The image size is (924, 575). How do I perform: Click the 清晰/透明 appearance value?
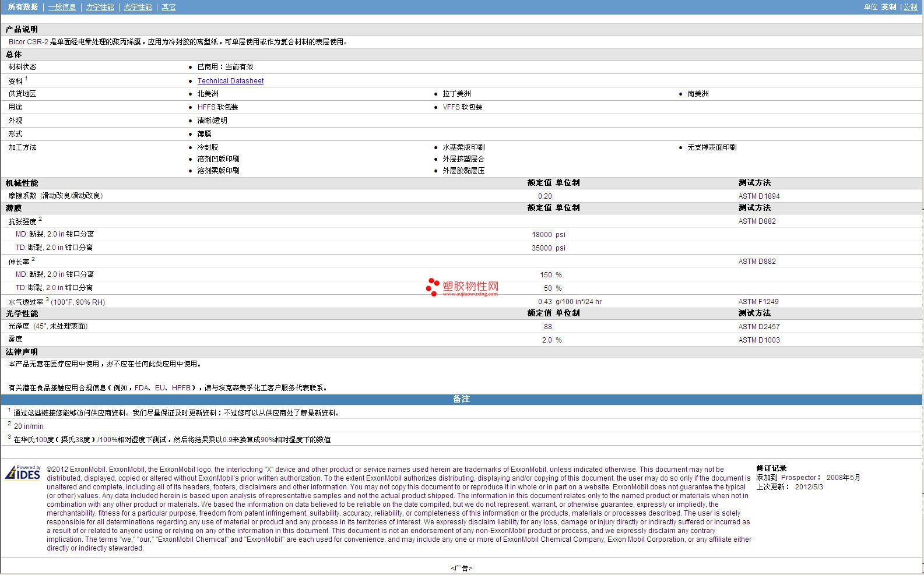tap(212, 121)
